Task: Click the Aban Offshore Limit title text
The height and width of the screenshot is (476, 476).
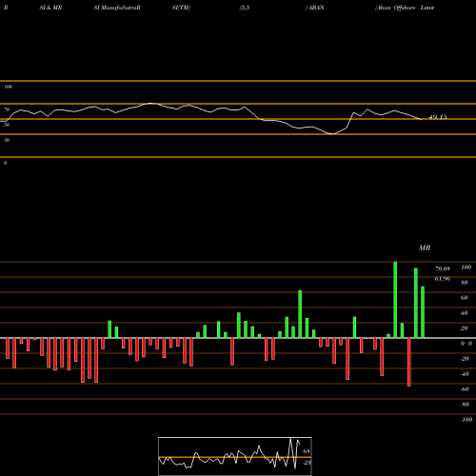Action: [405, 8]
